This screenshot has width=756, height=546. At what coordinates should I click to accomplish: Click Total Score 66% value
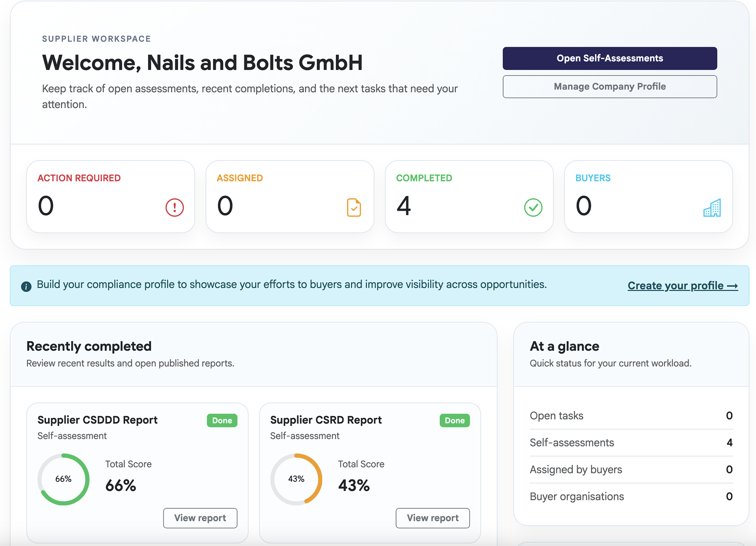(x=121, y=485)
